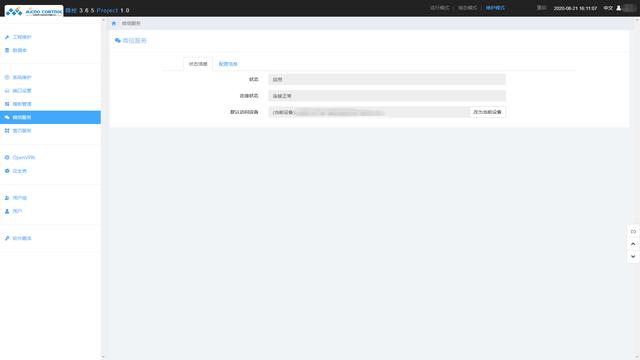
Task: Click the 改为当前设备 button
Action: pyautogui.click(x=487, y=112)
